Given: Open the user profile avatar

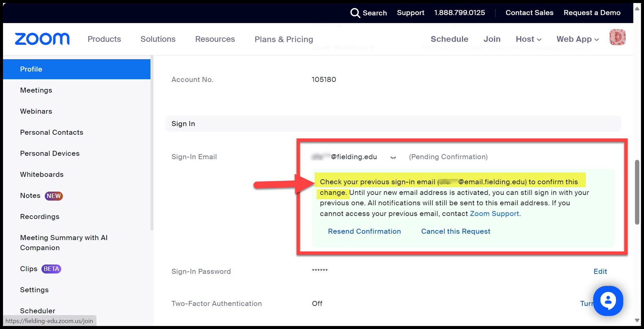Looking at the screenshot, I should click(617, 37).
